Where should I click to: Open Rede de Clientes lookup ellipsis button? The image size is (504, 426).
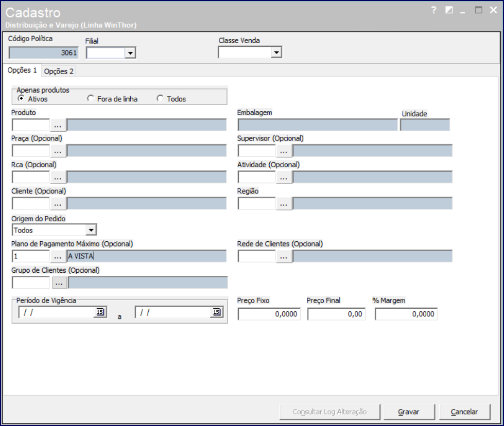(284, 256)
